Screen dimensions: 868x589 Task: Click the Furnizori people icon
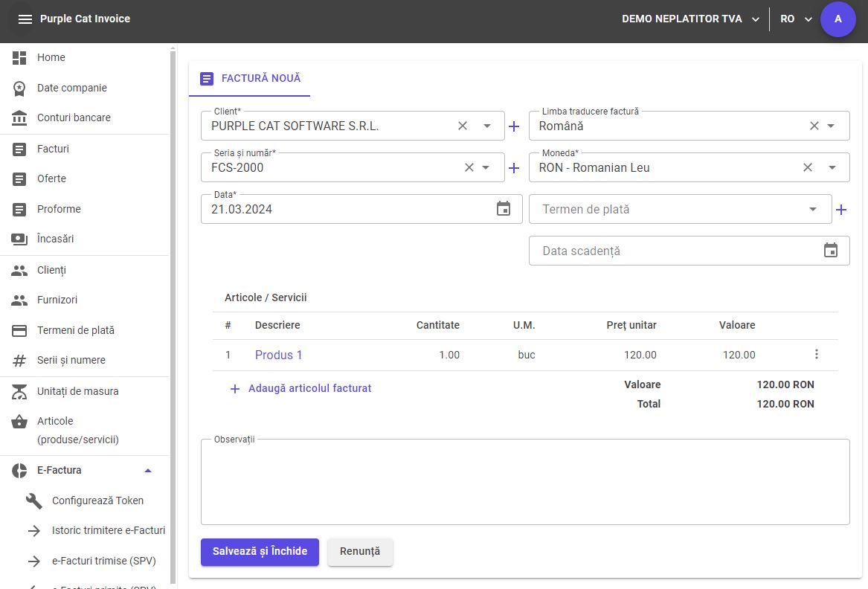point(19,300)
